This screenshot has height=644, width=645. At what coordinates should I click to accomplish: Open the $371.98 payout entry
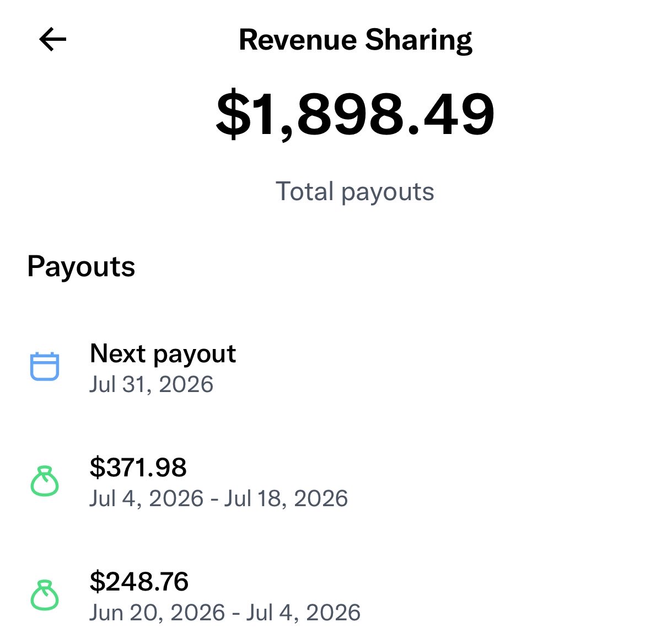coord(322,482)
